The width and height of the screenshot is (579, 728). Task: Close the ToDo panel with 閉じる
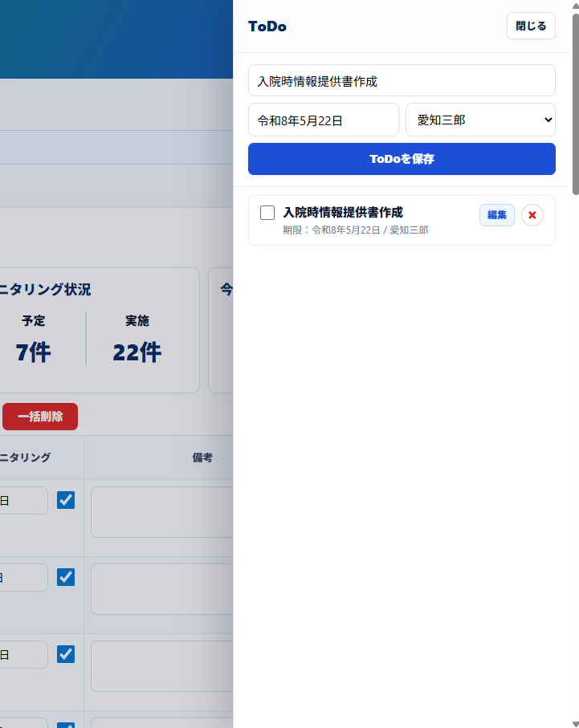click(x=531, y=26)
